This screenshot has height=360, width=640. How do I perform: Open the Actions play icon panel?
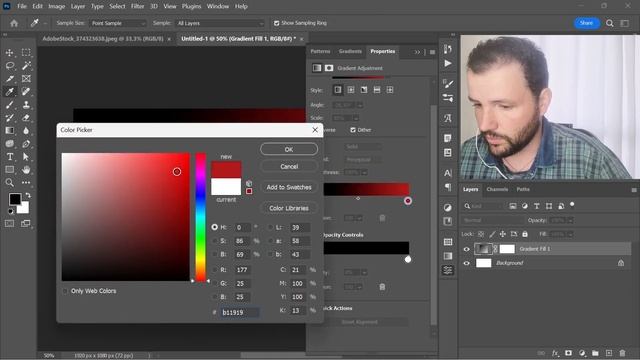[x=448, y=63]
